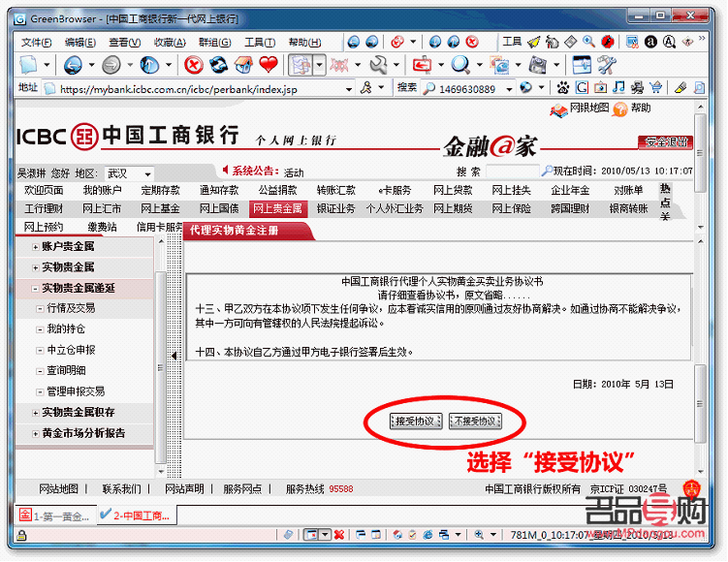Open the 网上贵金属 navigation item
The image size is (728, 562).
pos(277,209)
